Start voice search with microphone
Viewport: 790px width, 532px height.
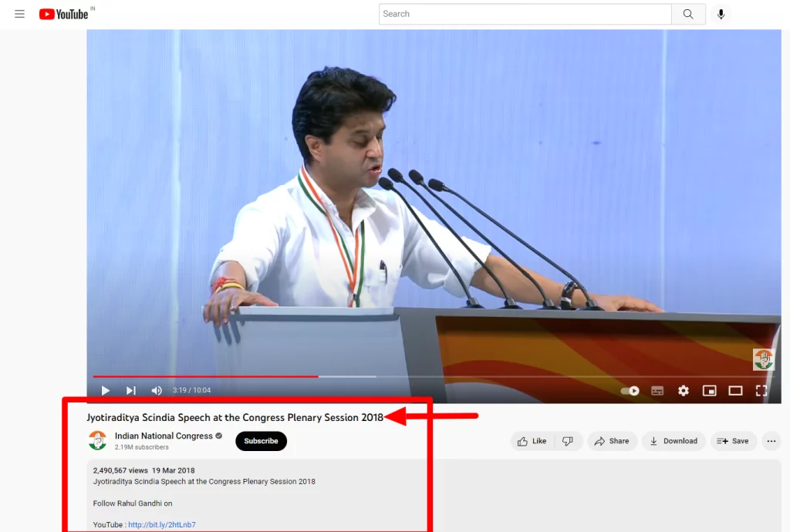pyautogui.click(x=721, y=14)
